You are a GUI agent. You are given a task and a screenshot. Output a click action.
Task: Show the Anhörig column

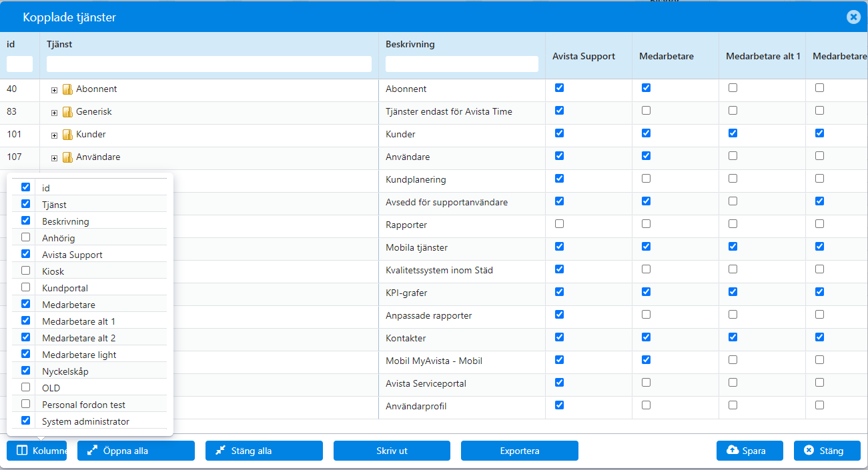[25, 237]
